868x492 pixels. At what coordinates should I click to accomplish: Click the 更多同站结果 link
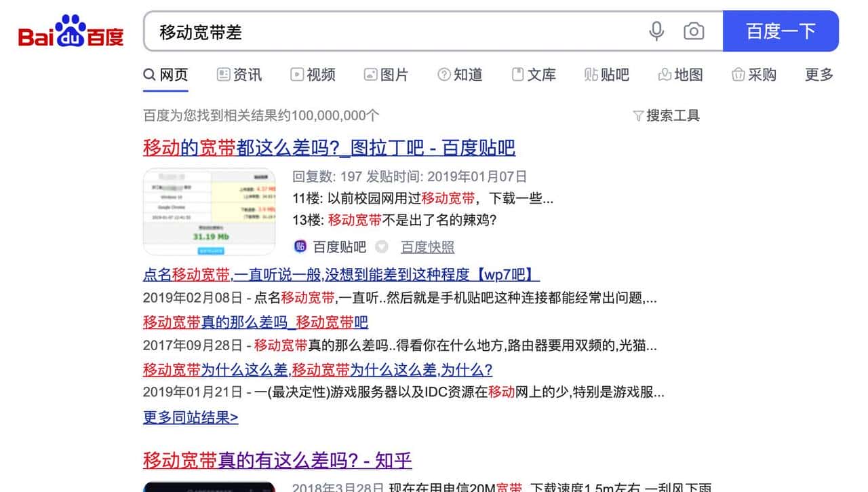pos(189,417)
